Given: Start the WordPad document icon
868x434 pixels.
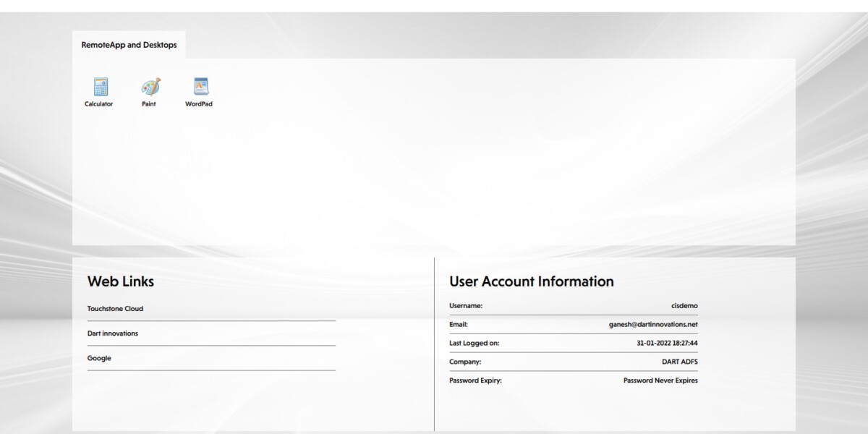Looking at the screenshot, I should (x=200, y=87).
